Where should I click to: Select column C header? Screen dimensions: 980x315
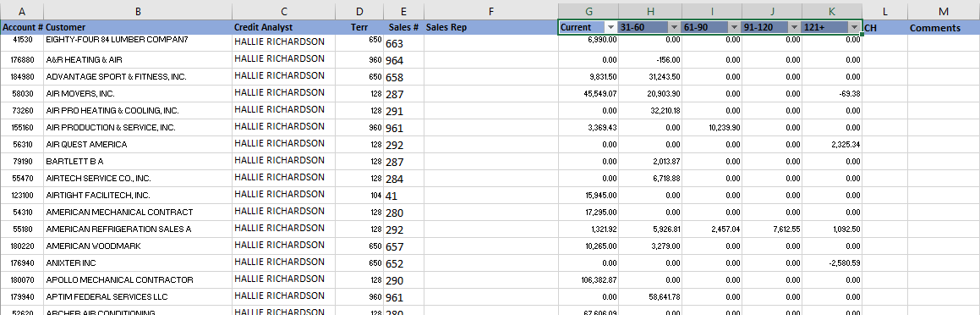[x=284, y=11]
